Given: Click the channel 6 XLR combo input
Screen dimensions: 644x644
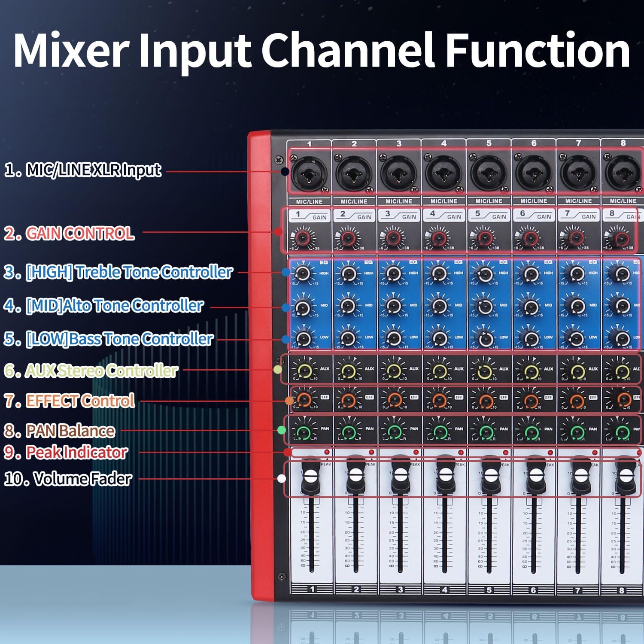Looking at the screenshot, I should point(534,173).
